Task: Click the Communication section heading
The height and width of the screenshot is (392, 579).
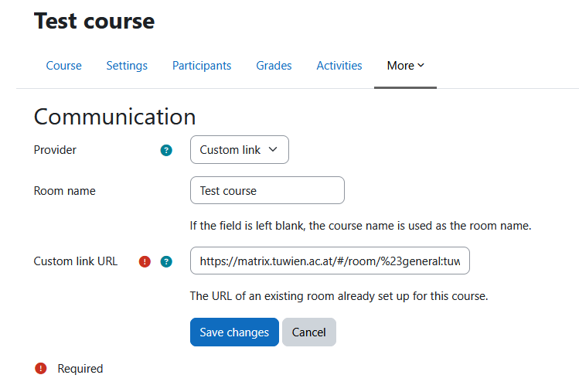Action: point(114,117)
